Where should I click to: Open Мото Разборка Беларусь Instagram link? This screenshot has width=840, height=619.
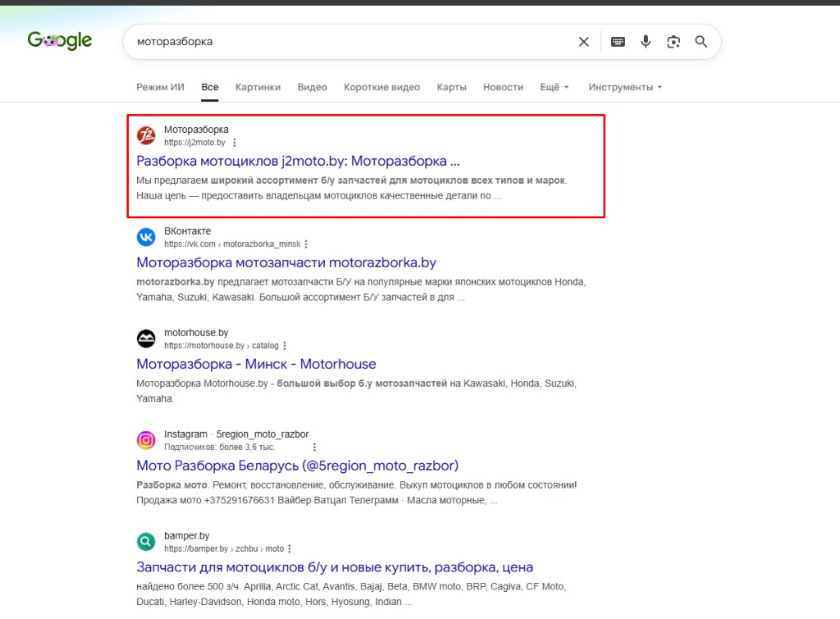coord(297,466)
